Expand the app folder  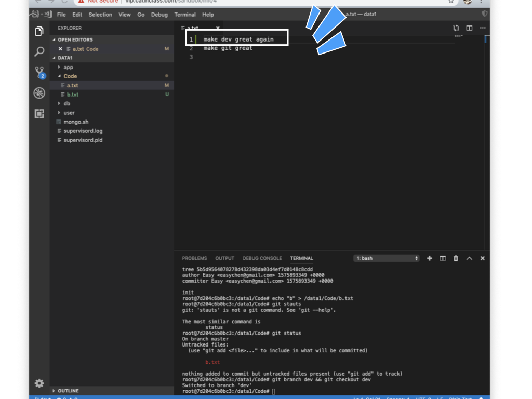point(68,67)
